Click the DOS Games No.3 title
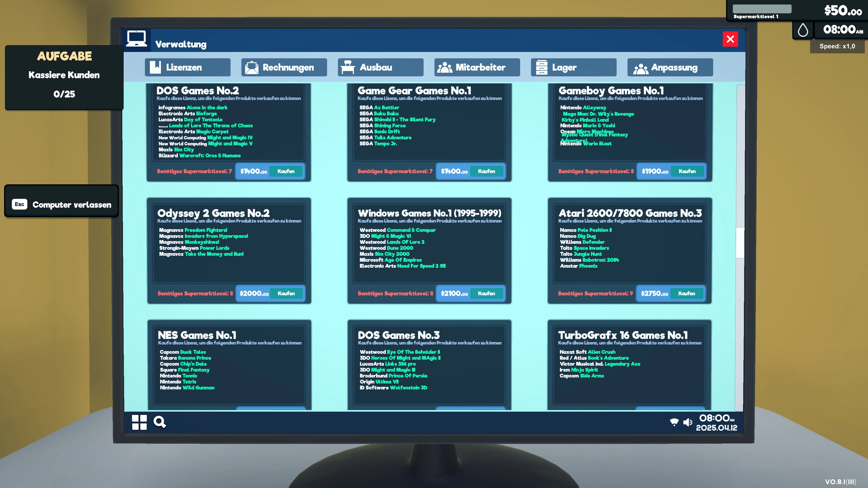 [399, 335]
